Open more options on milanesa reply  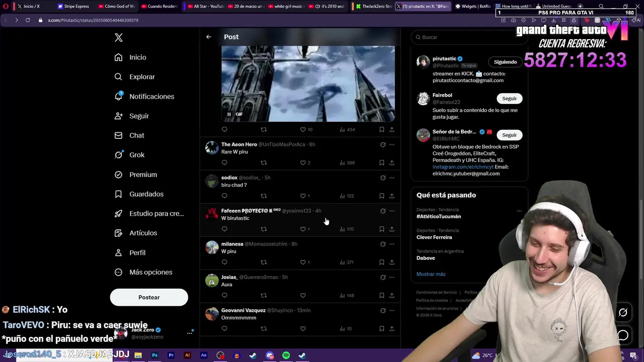(x=392, y=244)
